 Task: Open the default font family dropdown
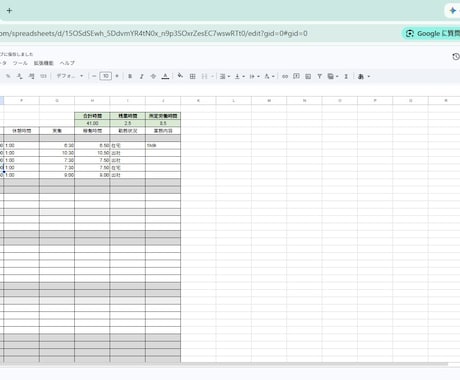(x=69, y=76)
